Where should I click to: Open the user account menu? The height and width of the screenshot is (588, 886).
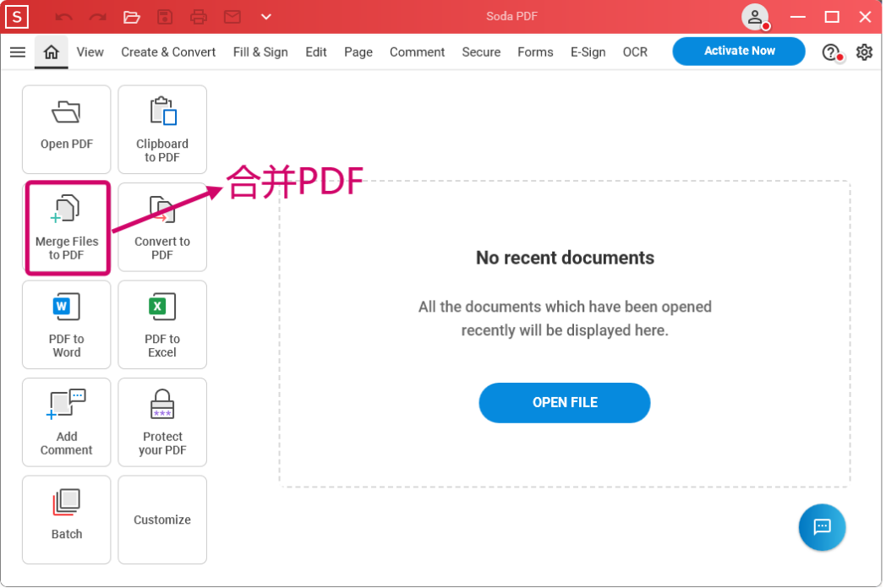tap(755, 17)
